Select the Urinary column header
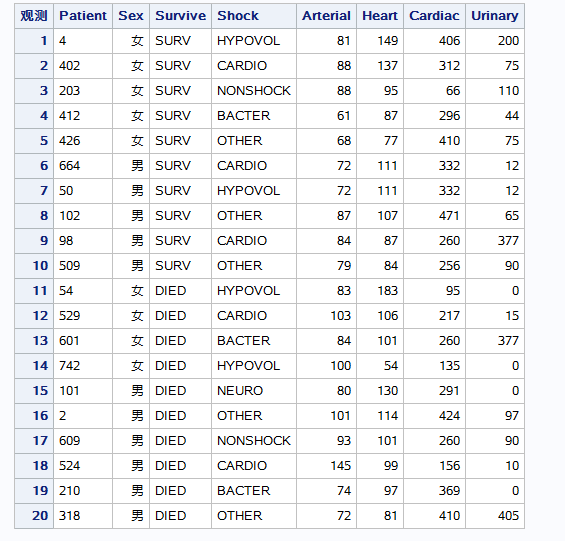 pos(495,16)
